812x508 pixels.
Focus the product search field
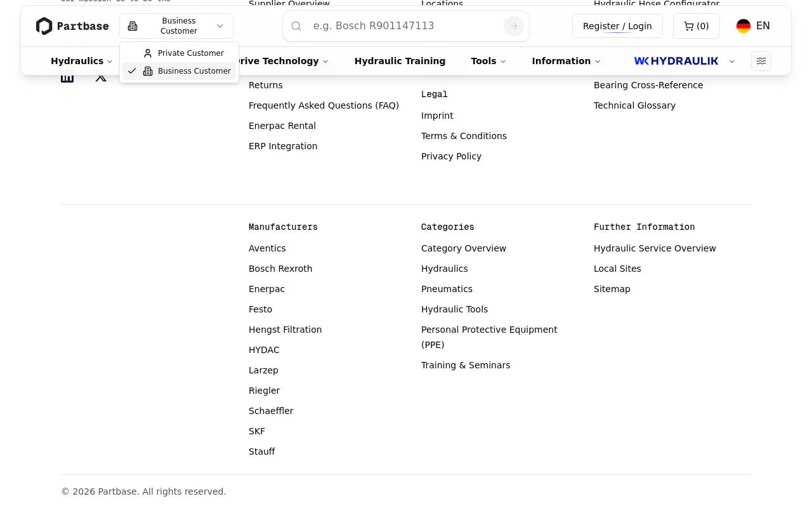(406, 26)
